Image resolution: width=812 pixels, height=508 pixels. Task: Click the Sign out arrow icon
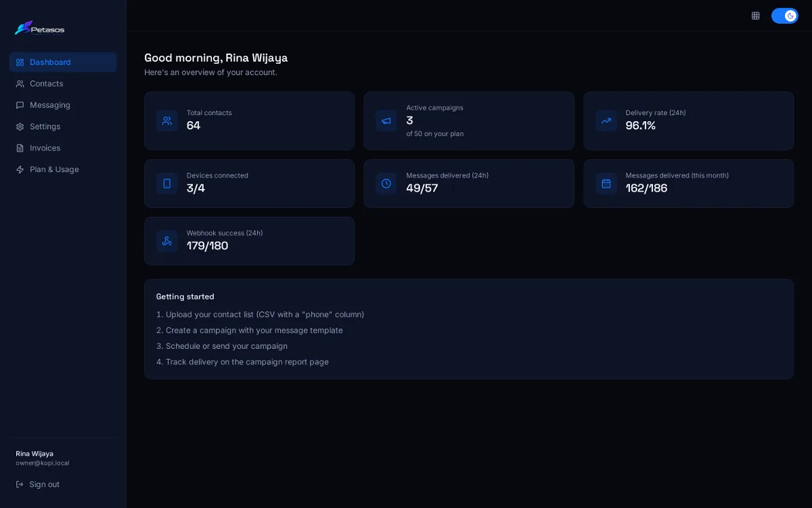(x=20, y=484)
